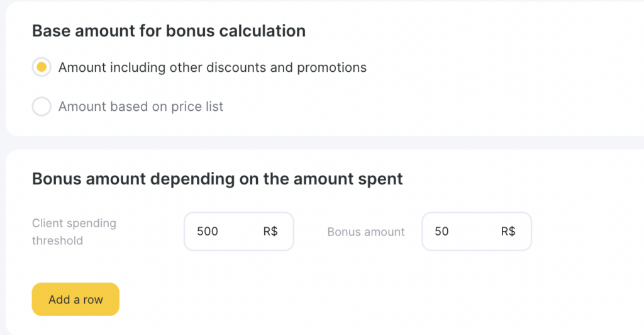Click the word "promotions" in the first option
This screenshot has height=335, width=644.
334,67
